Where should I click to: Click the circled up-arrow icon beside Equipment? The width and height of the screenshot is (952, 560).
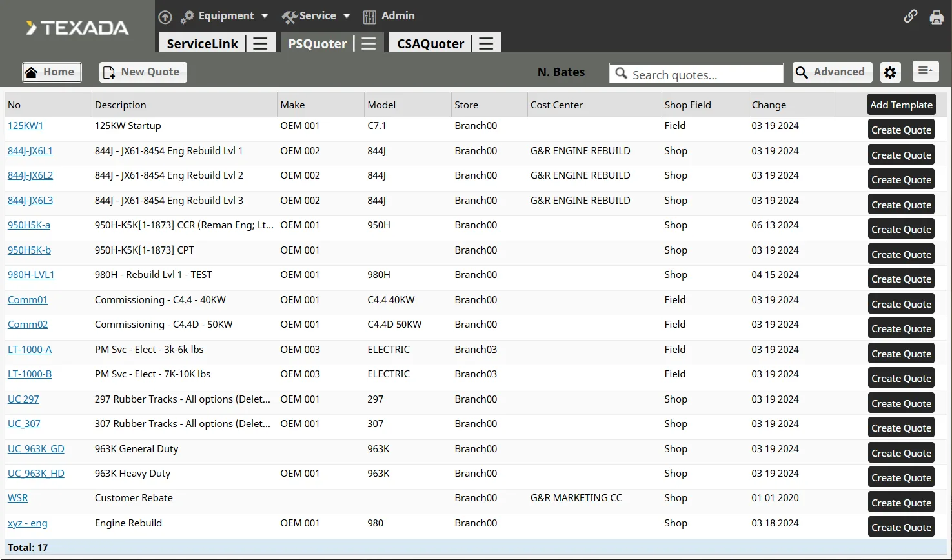click(165, 17)
